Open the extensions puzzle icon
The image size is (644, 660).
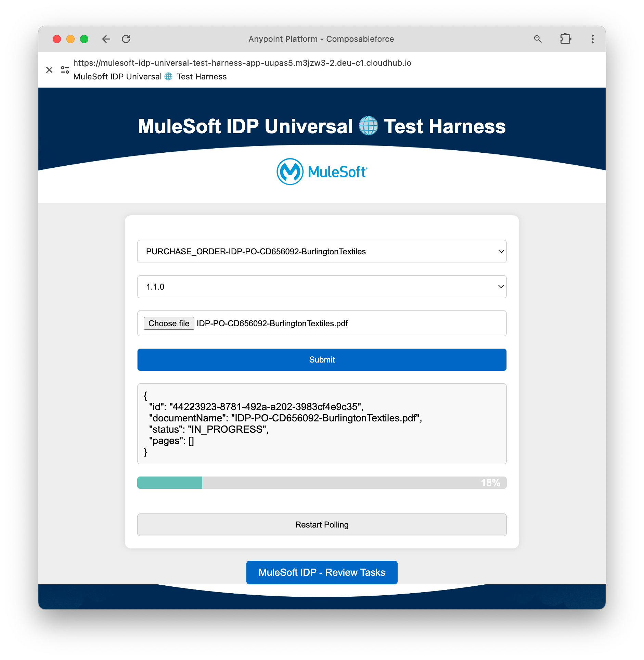tap(566, 39)
